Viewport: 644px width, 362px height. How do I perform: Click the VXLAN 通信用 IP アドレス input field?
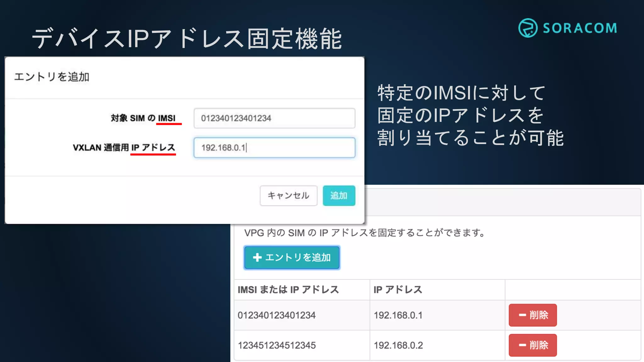coord(274,148)
